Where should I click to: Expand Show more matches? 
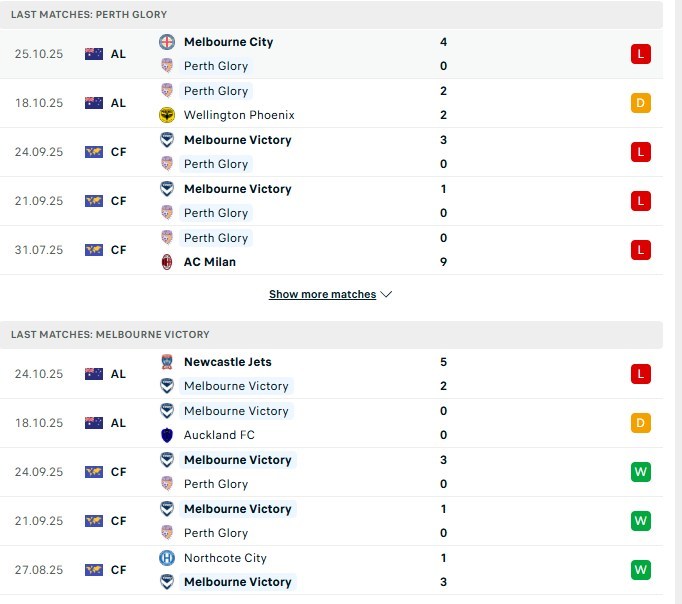pyautogui.click(x=322, y=295)
